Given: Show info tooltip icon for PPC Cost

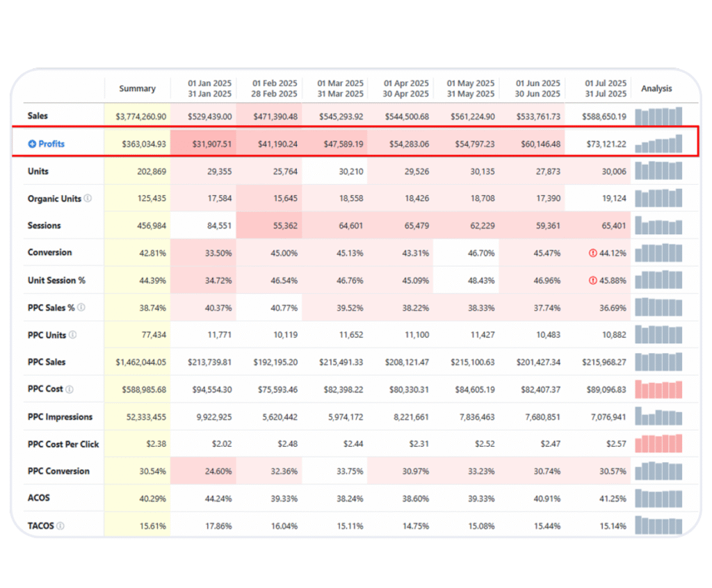Looking at the screenshot, I should 70,389.
